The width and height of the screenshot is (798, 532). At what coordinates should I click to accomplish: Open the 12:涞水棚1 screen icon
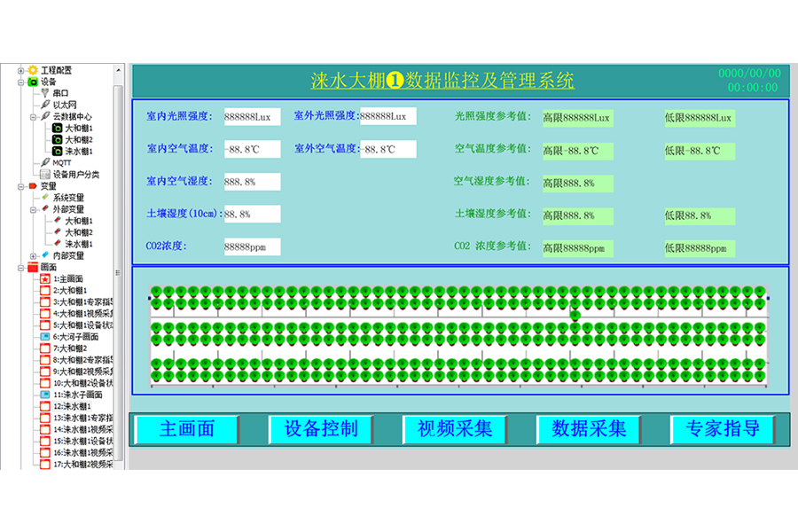click(x=45, y=406)
